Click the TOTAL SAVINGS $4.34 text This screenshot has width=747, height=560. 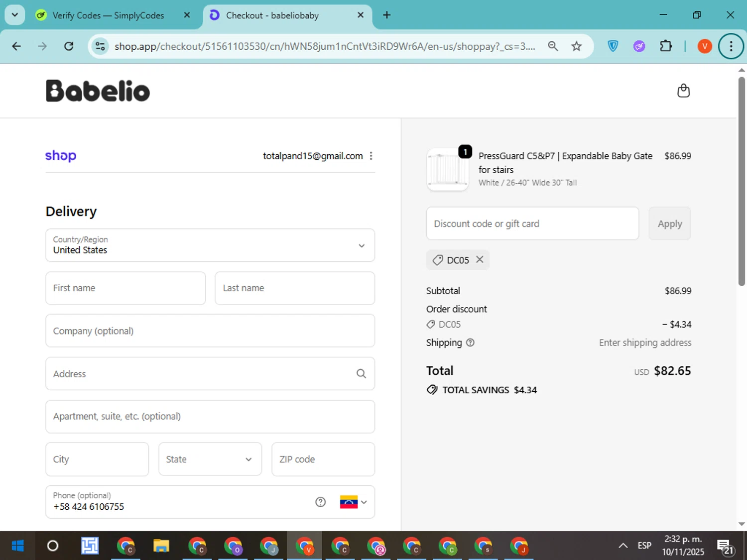490,390
